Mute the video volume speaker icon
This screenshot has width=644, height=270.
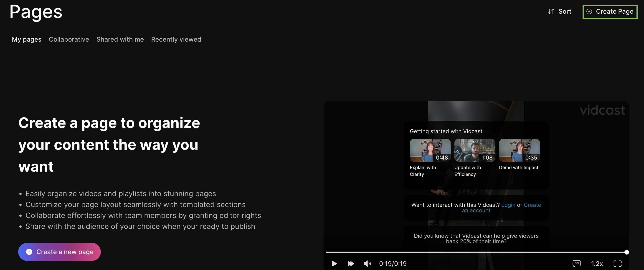coord(367,263)
